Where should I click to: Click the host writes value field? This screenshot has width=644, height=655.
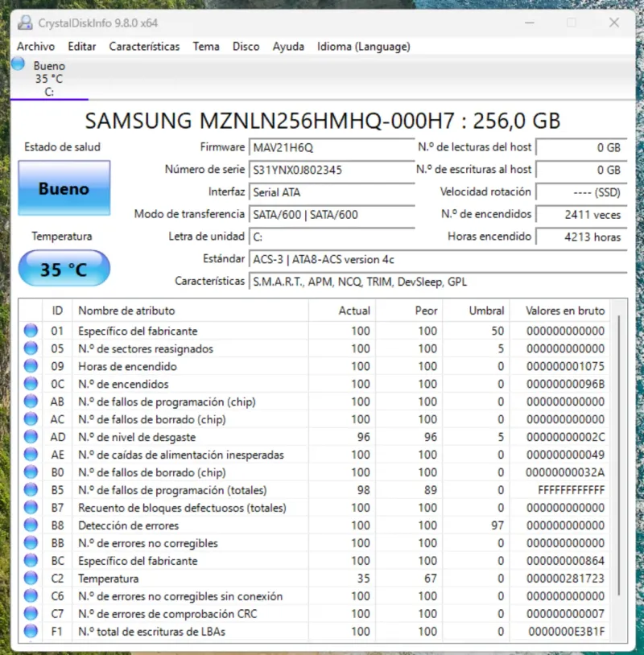click(x=581, y=170)
